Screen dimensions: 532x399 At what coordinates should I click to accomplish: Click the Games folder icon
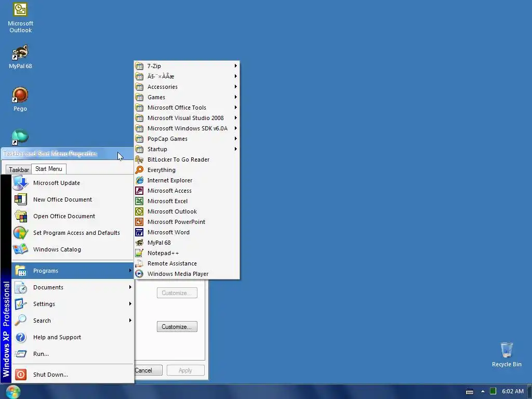(x=139, y=97)
